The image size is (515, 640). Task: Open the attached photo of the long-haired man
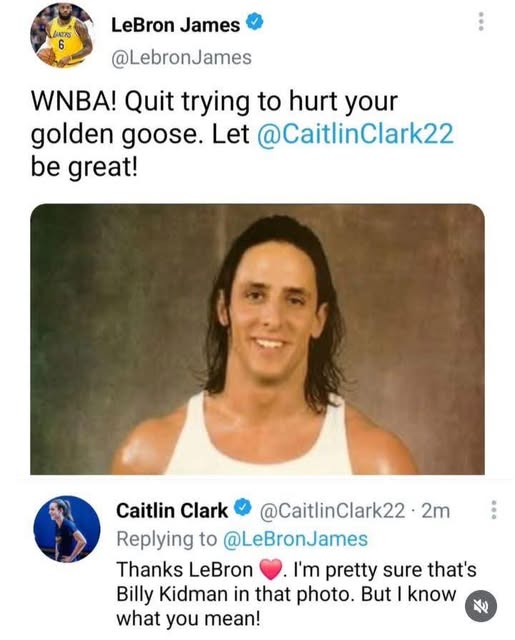258,339
